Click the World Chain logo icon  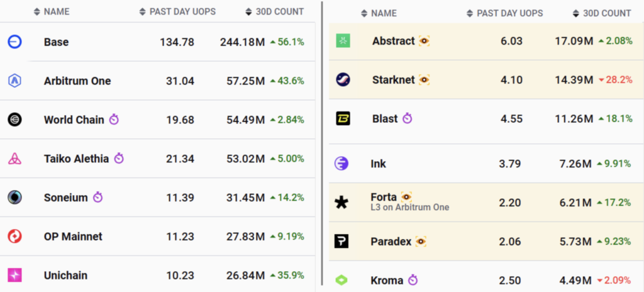15,120
